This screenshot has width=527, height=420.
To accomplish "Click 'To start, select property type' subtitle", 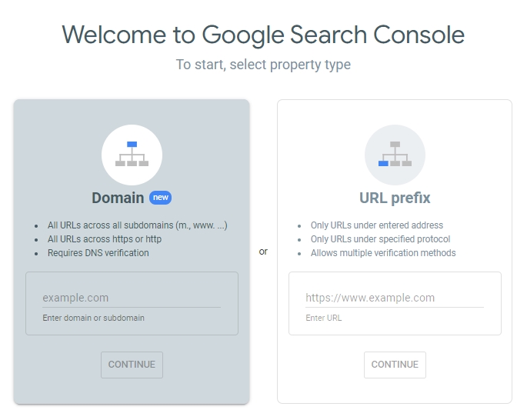I will click(263, 65).
